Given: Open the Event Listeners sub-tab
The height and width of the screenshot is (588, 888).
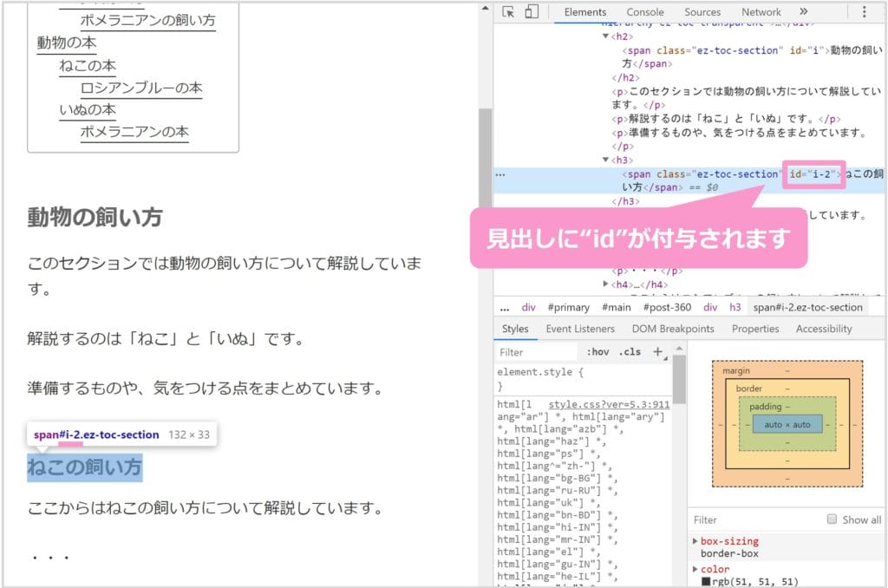Looking at the screenshot, I should [580, 329].
